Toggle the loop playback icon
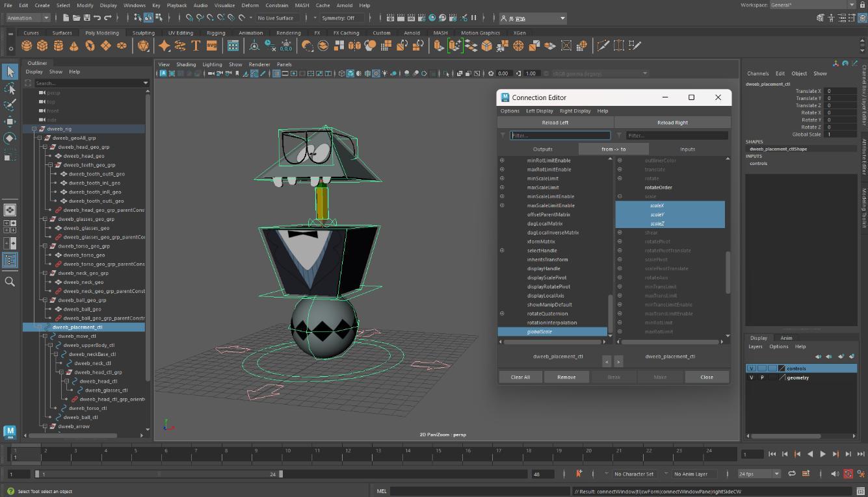Screen dimensions: 868x497 [792, 474]
